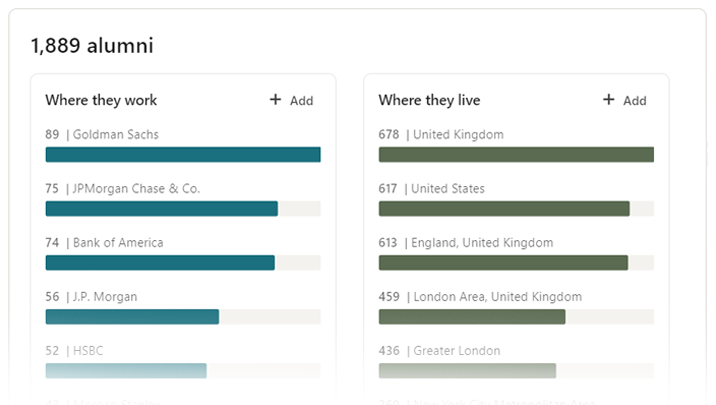Select the Goldman Sachs bar
The height and width of the screenshot is (405, 716).
[x=183, y=154]
